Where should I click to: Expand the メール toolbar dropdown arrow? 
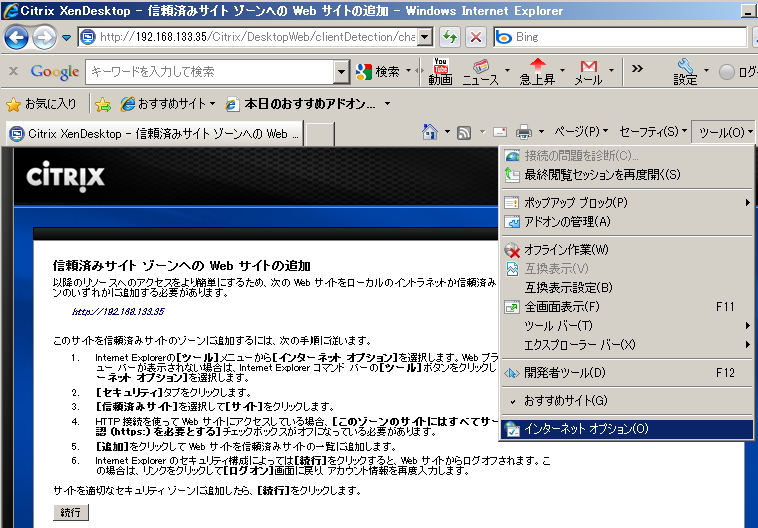tap(612, 71)
